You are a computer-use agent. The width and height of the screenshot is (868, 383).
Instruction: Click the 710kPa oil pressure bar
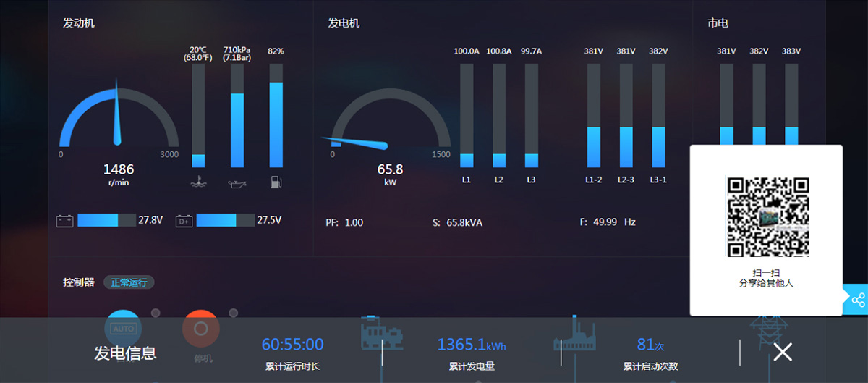(237, 116)
